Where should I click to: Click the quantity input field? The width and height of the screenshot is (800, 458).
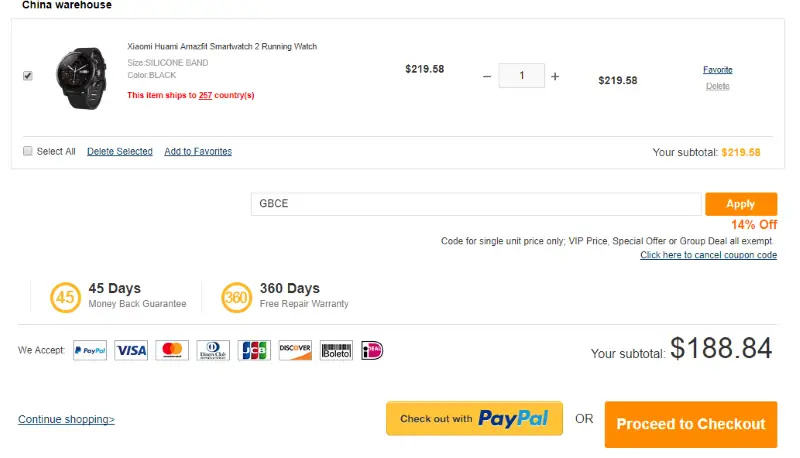click(x=521, y=75)
